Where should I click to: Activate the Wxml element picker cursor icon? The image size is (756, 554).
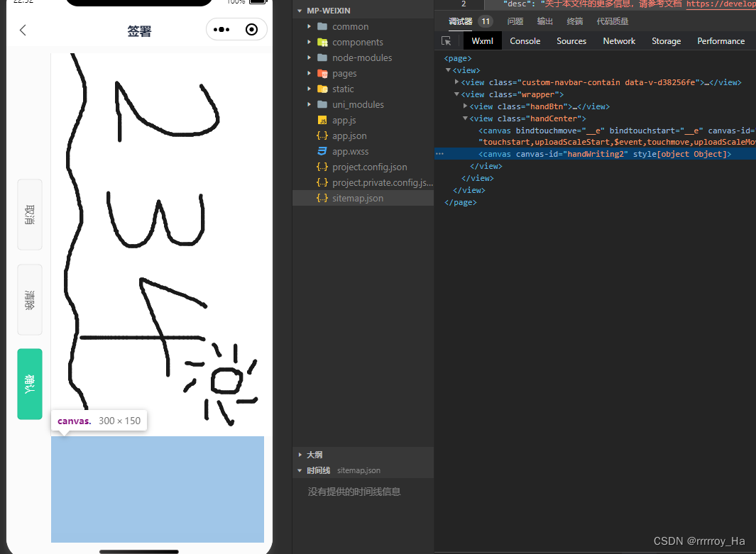point(446,41)
